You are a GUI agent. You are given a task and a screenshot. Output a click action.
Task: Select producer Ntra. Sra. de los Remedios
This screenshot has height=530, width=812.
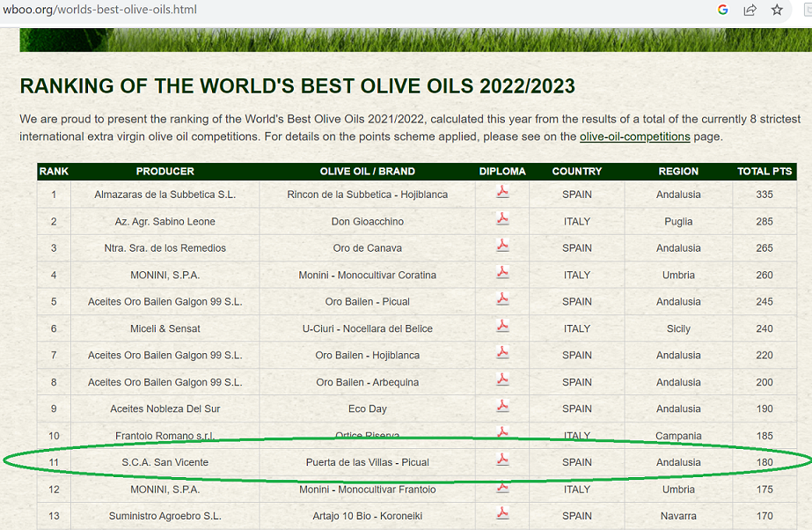[x=165, y=248]
